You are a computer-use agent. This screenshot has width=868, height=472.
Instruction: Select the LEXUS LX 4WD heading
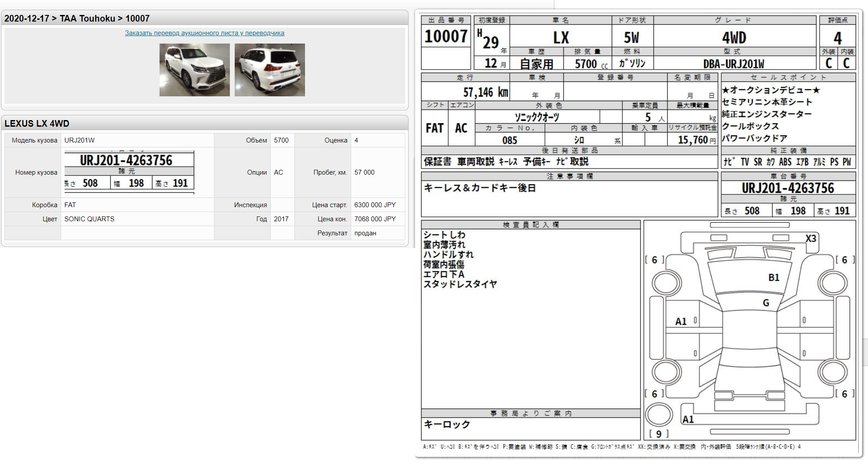point(37,124)
